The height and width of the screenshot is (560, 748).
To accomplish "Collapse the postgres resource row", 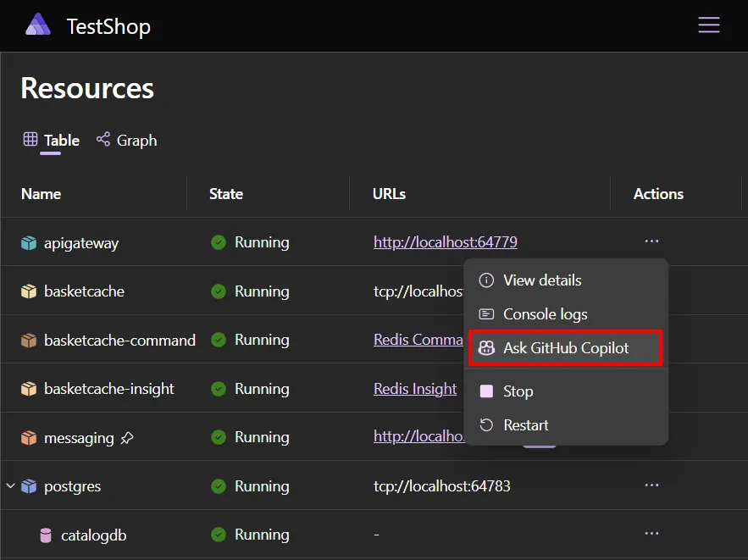I will [x=10, y=485].
